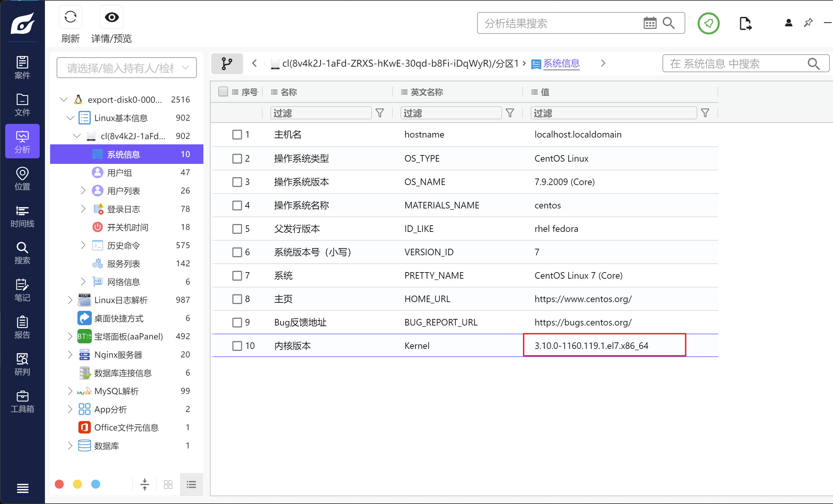Screen dimensions: 833x504
Task: Expand the 宝塔面板(aaPanel) tree node
Action: [x=70, y=336]
